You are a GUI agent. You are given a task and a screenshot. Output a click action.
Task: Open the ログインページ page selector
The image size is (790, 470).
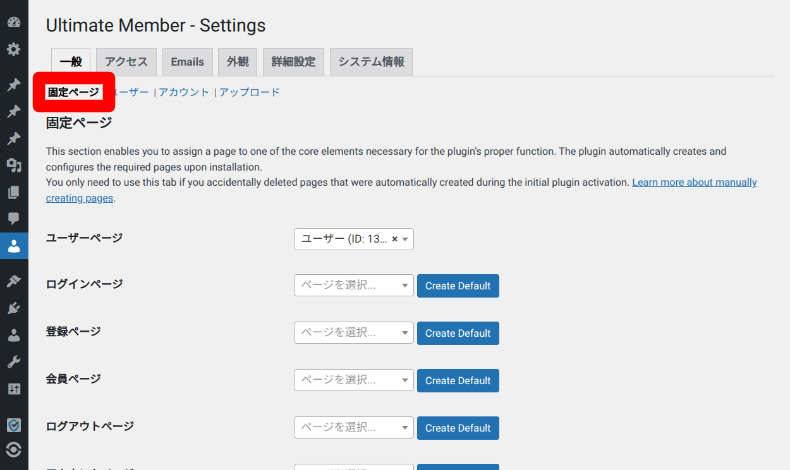click(353, 286)
